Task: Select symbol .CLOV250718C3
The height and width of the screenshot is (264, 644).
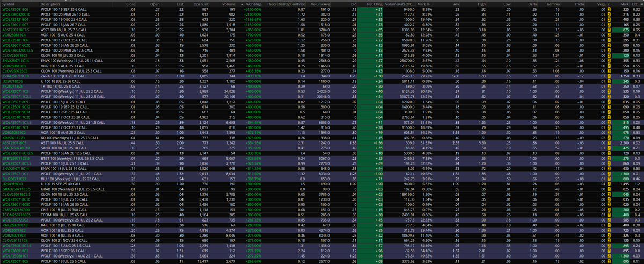Action: pos(13,54)
